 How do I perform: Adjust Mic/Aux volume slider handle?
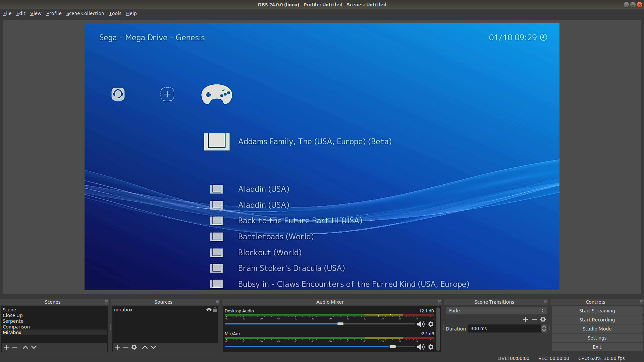tap(393, 347)
